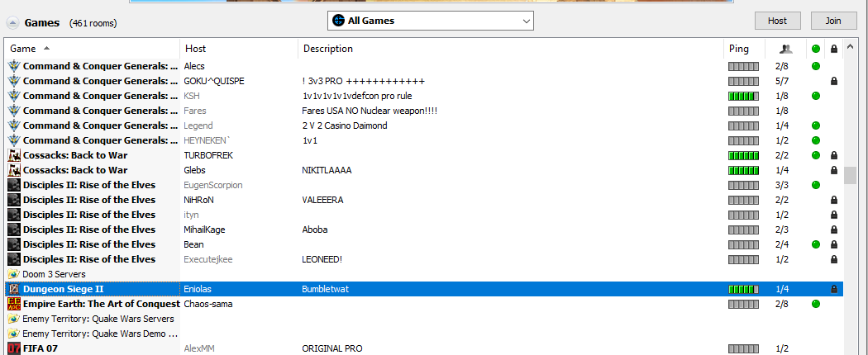Select '2 V 2 Casino Daimond' room
The width and height of the screenshot is (868, 355).
423,125
